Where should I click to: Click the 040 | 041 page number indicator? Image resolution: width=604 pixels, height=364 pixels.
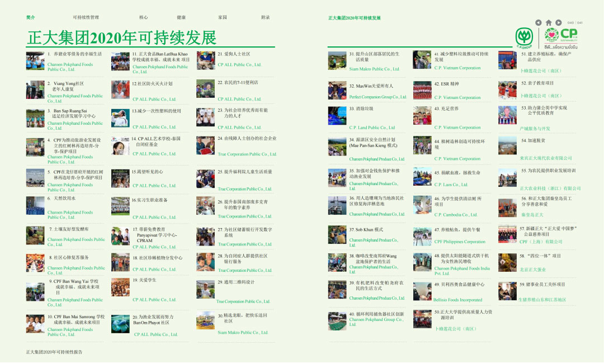575,22
